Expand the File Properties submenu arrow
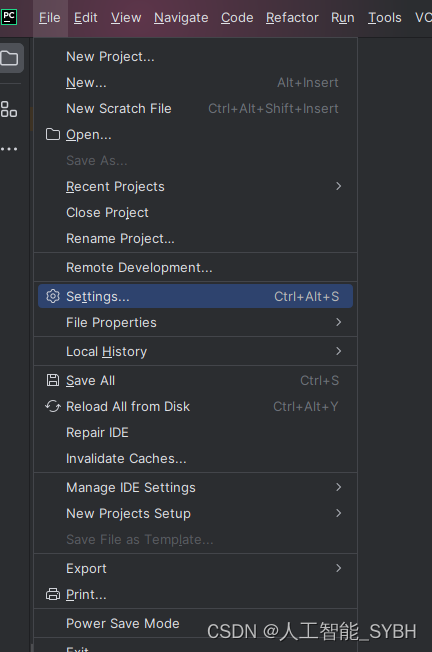 tap(338, 322)
